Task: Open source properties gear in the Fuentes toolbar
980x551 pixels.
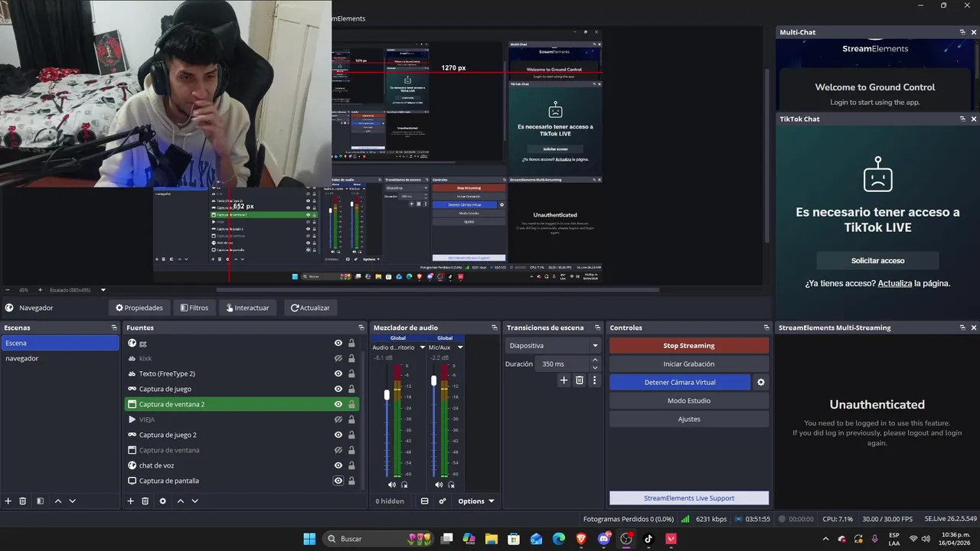Action: pyautogui.click(x=162, y=501)
